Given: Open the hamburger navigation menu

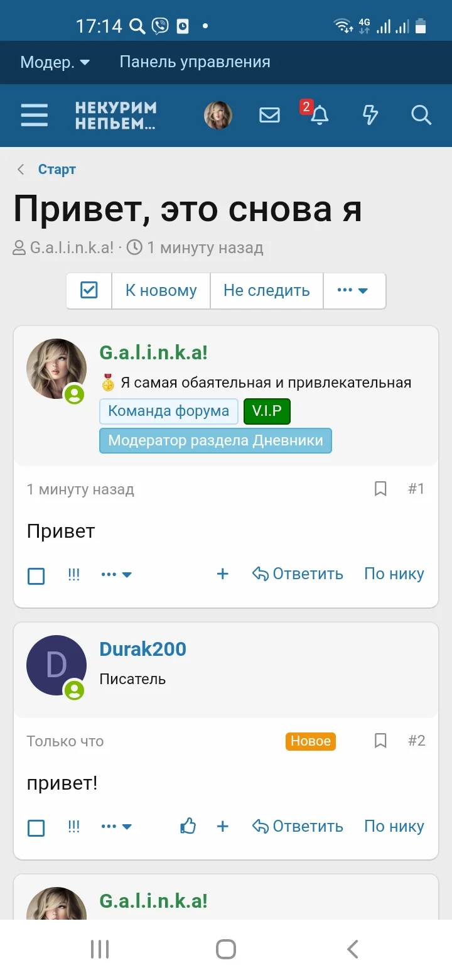Looking at the screenshot, I should pos(34,116).
